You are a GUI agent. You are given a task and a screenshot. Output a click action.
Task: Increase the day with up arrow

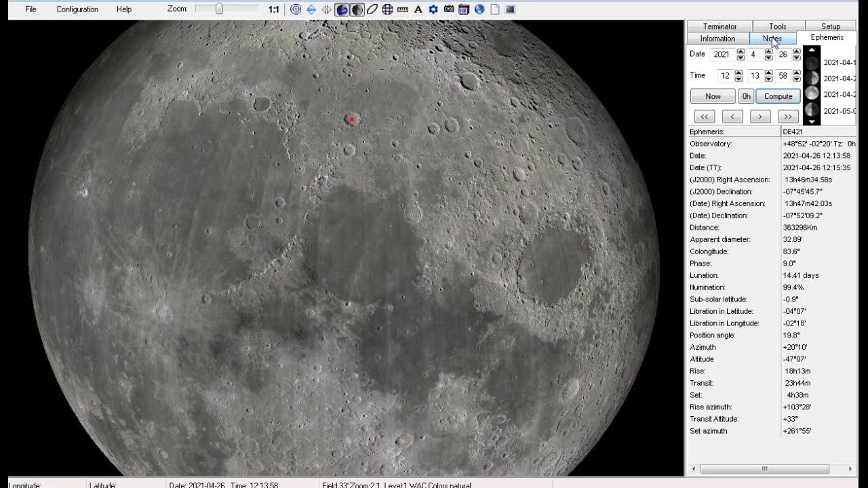point(797,52)
